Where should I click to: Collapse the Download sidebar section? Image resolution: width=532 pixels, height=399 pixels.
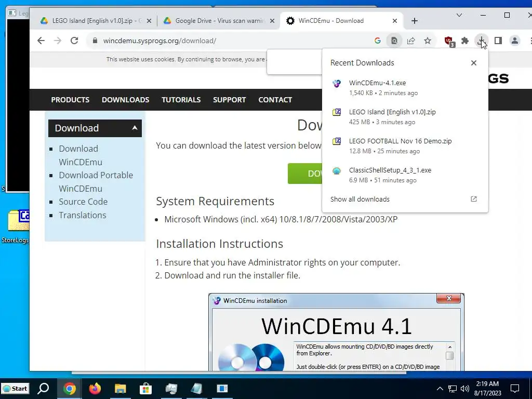click(135, 128)
